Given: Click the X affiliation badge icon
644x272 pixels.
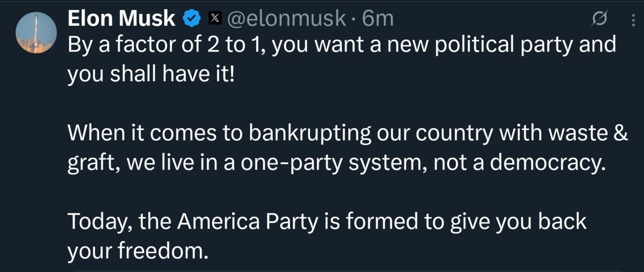Looking at the screenshot, I should [x=215, y=18].
